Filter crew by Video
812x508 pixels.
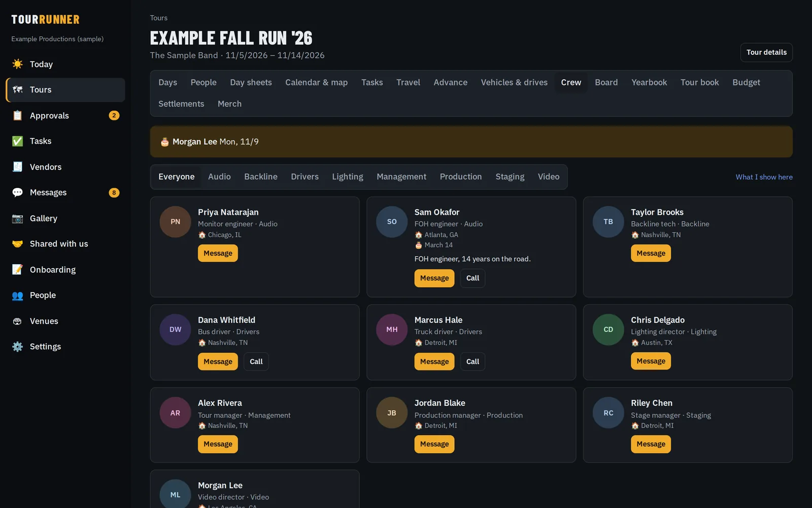(x=549, y=177)
